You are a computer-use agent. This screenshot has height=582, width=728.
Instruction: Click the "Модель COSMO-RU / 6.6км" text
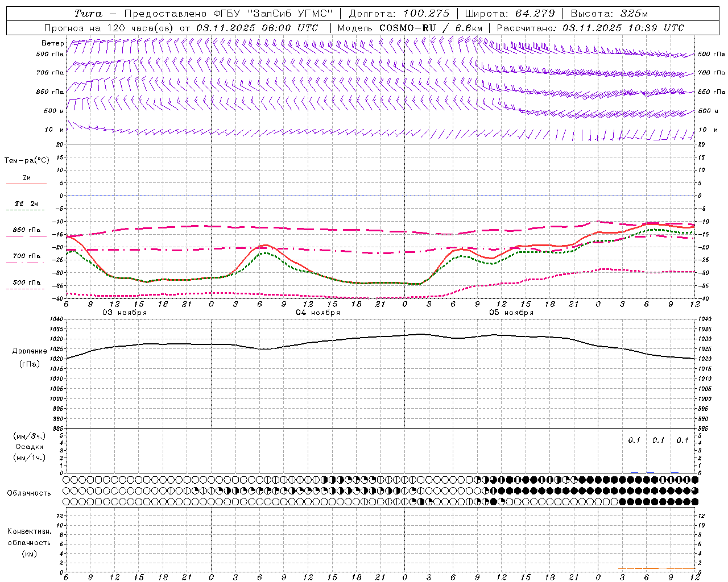pos(410,28)
